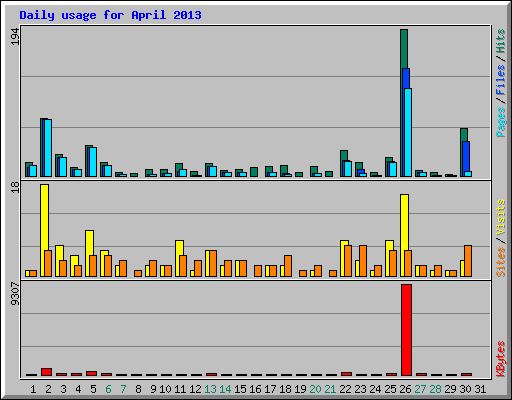Click the yellow visits bar for day 5

click(89, 243)
